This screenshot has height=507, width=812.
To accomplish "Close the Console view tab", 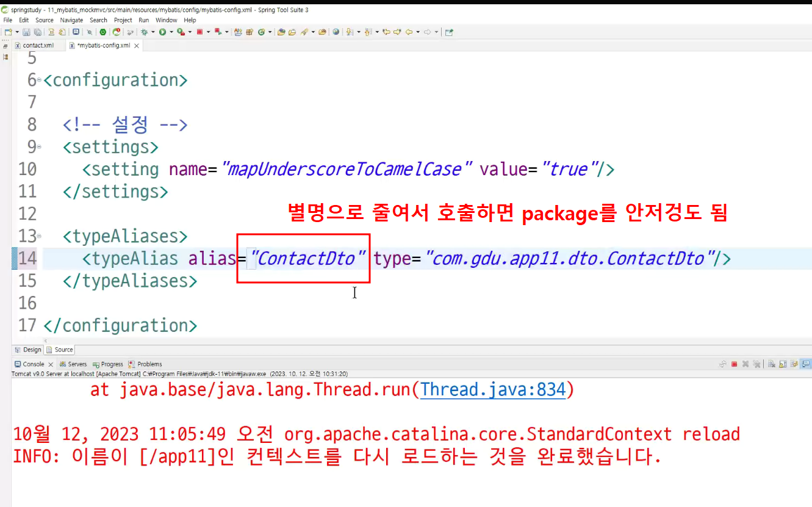I will [51, 364].
